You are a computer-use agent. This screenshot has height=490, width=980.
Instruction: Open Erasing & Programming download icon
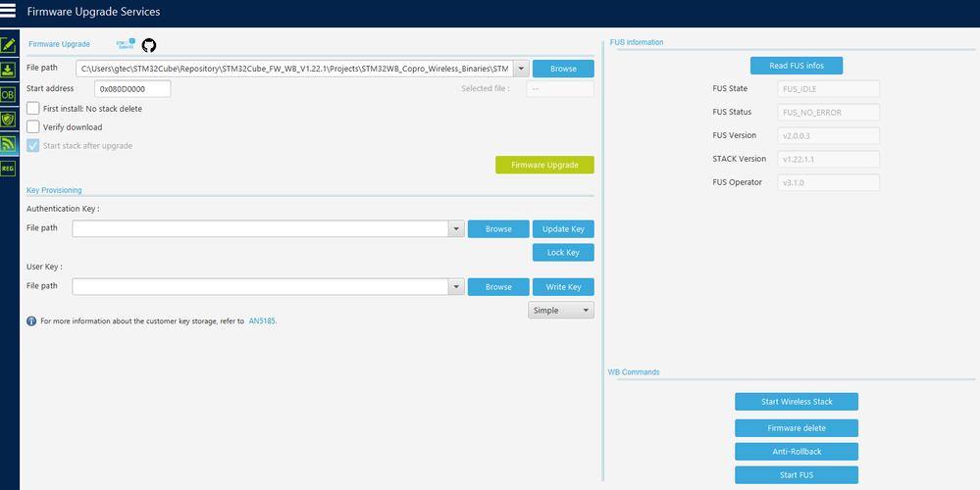pyautogui.click(x=8, y=70)
